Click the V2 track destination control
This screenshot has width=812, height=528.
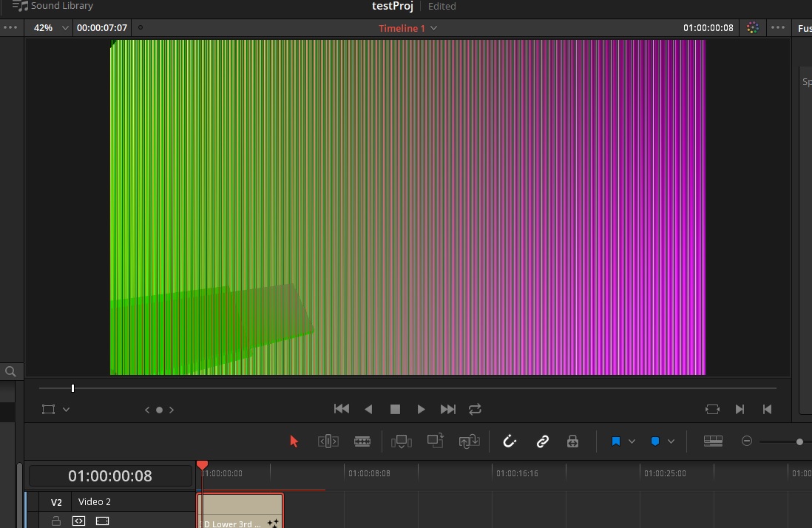[56, 502]
